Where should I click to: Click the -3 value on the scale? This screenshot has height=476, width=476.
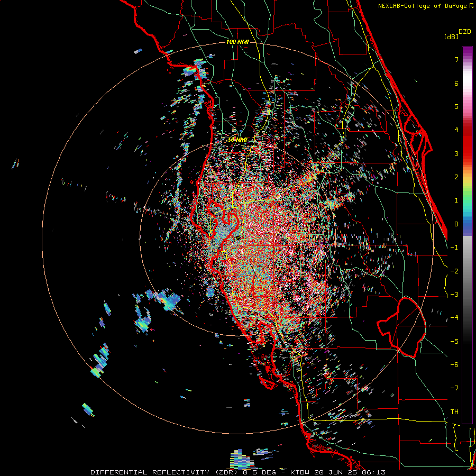point(454,294)
